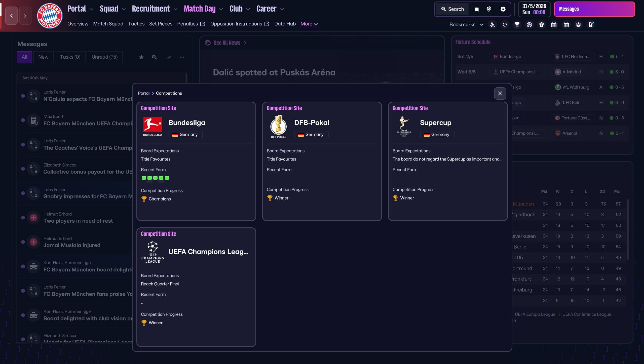Screen dimensions: 644x364
Task: Switch to Data Hub tab
Action: (285, 24)
